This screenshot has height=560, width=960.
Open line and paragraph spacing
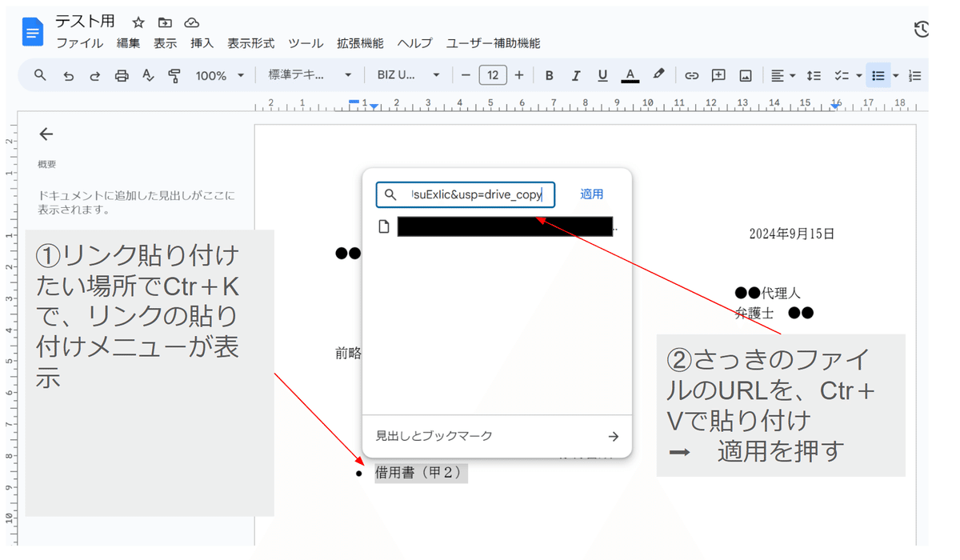point(814,75)
